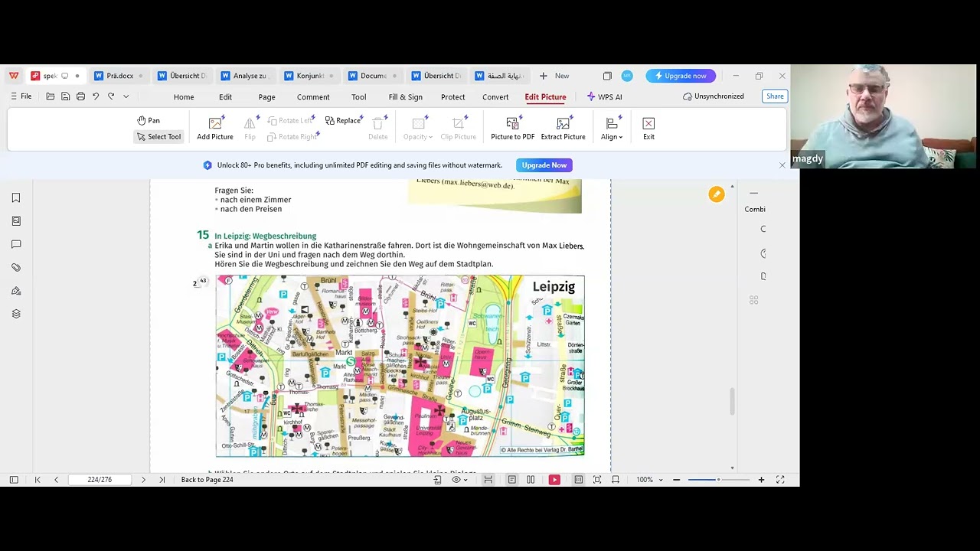The image size is (980, 551).
Task: Undo the last action
Action: pos(96,96)
